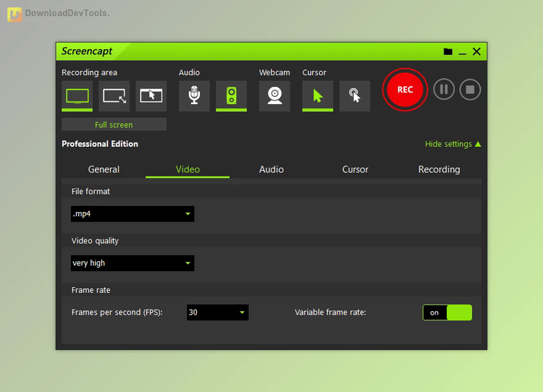The width and height of the screenshot is (543, 392).
Task: Collapse panel via Hide settings
Action: pyautogui.click(x=452, y=144)
